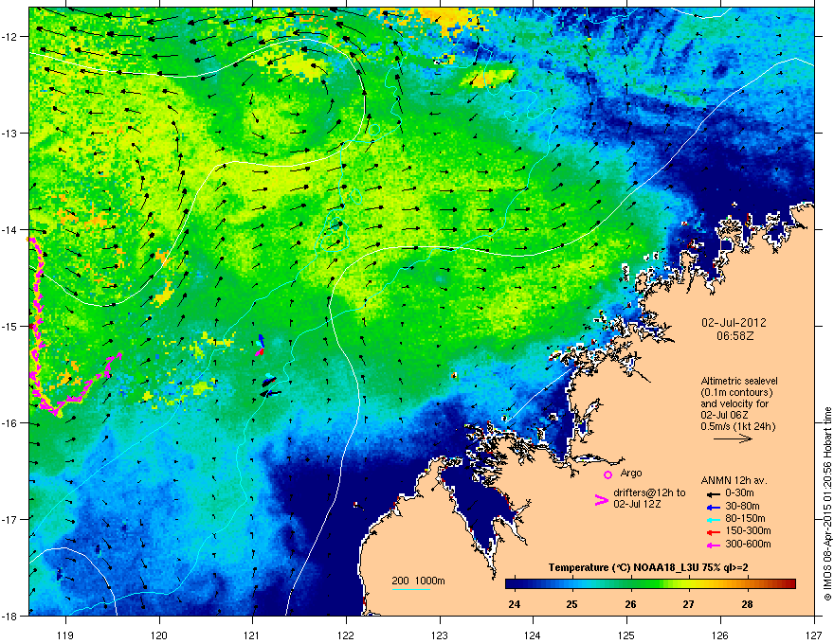Image resolution: width=834 pixels, height=644 pixels.
Task: Click the longitude label 123
Action: pos(440,635)
